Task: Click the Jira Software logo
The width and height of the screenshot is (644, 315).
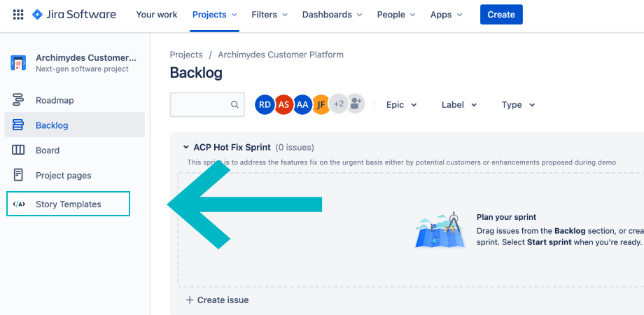Action: point(74,15)
